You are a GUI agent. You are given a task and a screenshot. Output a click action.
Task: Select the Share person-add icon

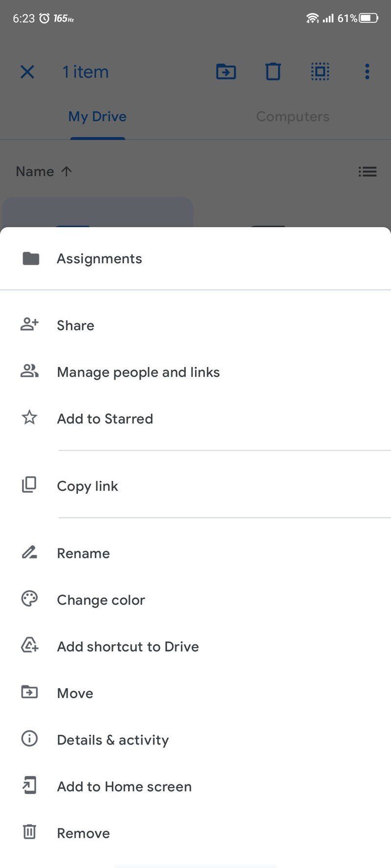tap(29, 324)
